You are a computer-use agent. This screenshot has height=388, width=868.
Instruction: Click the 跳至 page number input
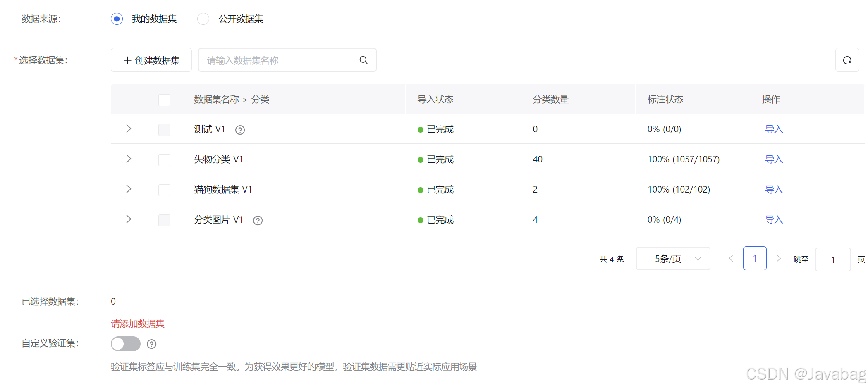point(833,259)
